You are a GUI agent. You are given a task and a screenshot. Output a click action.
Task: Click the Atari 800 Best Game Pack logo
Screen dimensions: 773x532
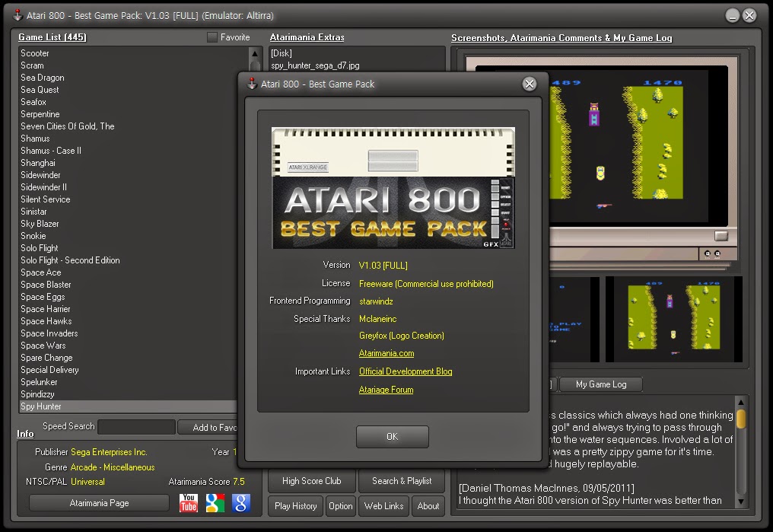(393, 187)
